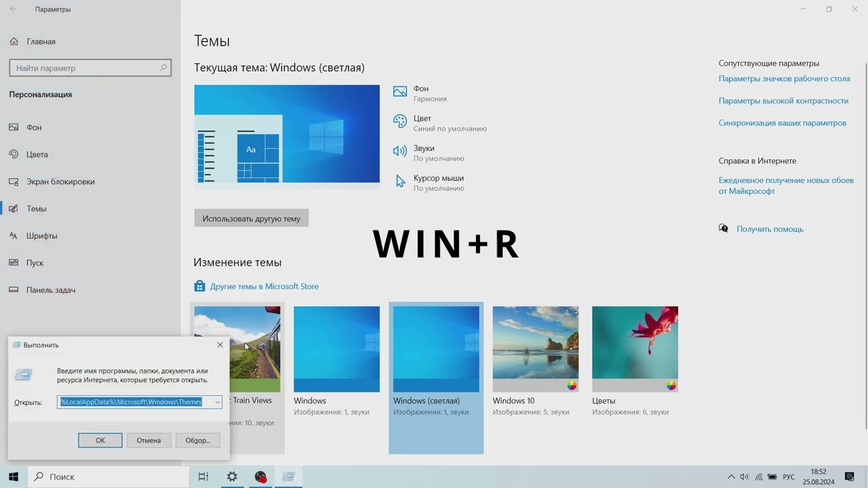Click color wheel badge on Цветы theme

(x=671, y=386)
